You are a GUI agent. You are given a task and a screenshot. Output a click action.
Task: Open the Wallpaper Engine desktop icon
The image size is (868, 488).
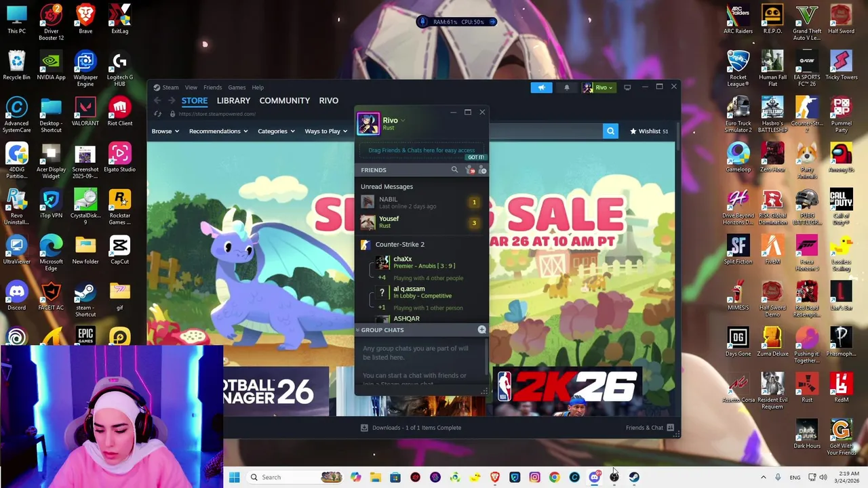85,69
